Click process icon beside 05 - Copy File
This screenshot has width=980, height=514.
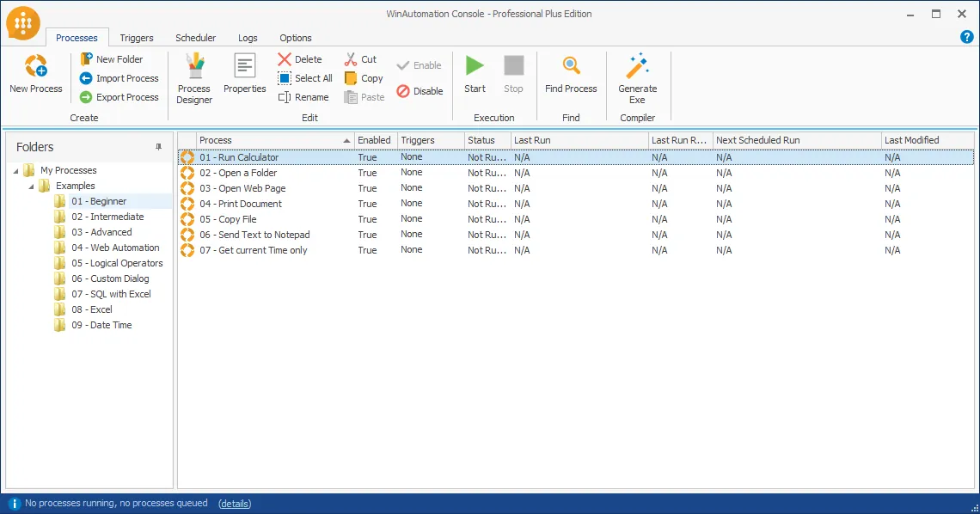tap(187, 219)
